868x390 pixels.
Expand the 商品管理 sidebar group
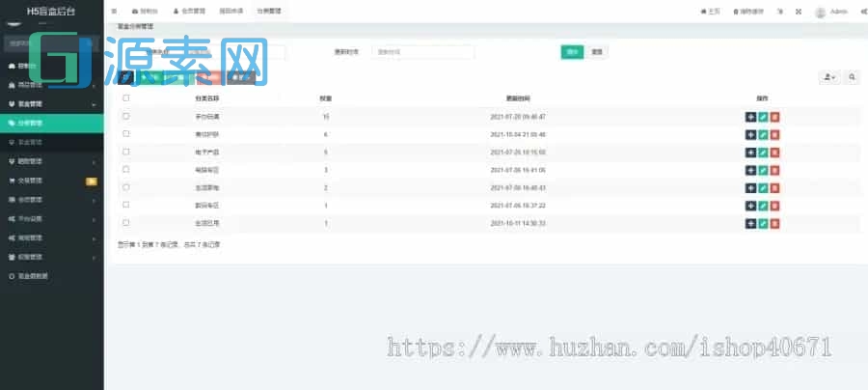[x=51, y=85]
